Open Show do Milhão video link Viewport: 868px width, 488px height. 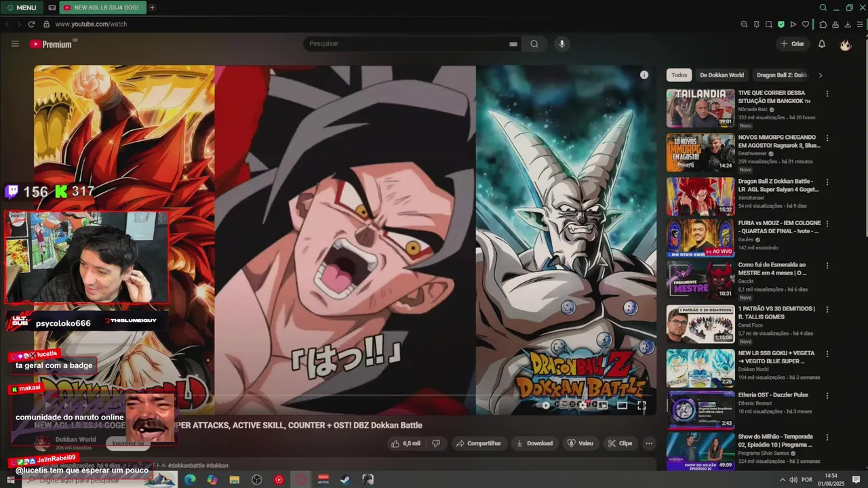coord(775,441)
